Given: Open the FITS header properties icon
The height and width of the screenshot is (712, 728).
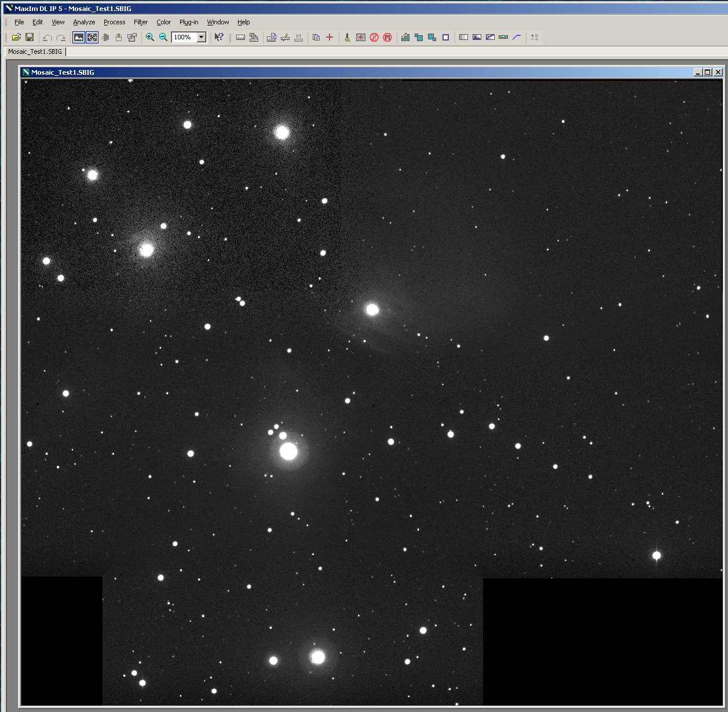Looking at the screenshot, I should [132, 37].
